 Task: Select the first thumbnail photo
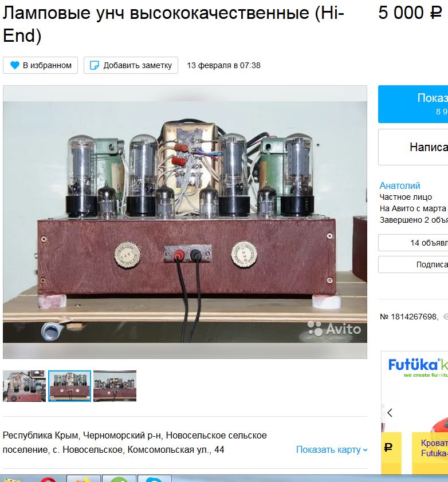[x=24, y=386]
